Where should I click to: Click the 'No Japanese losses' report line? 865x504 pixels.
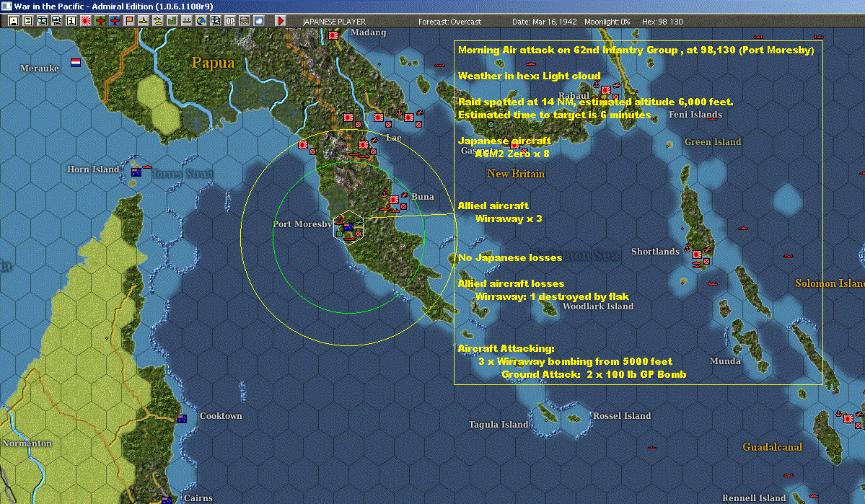pyautogui.click(x=510, y=257)
